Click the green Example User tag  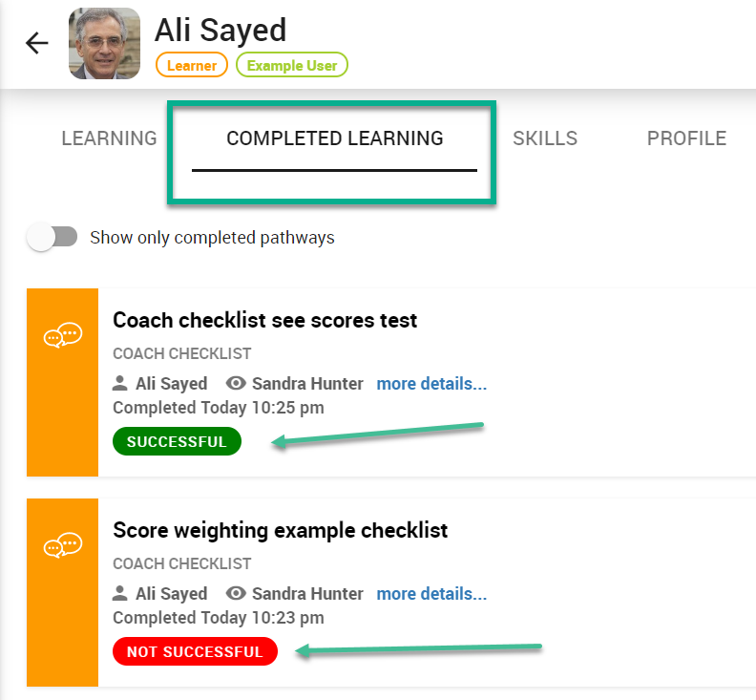292,65
